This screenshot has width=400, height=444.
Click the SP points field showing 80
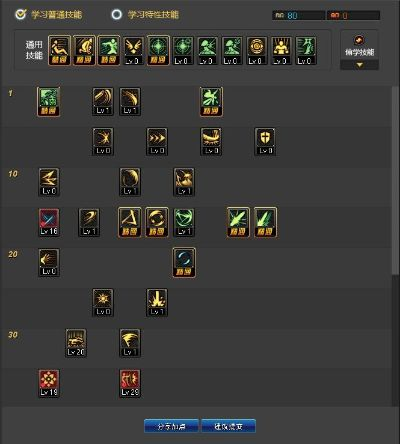coord(299,15)
